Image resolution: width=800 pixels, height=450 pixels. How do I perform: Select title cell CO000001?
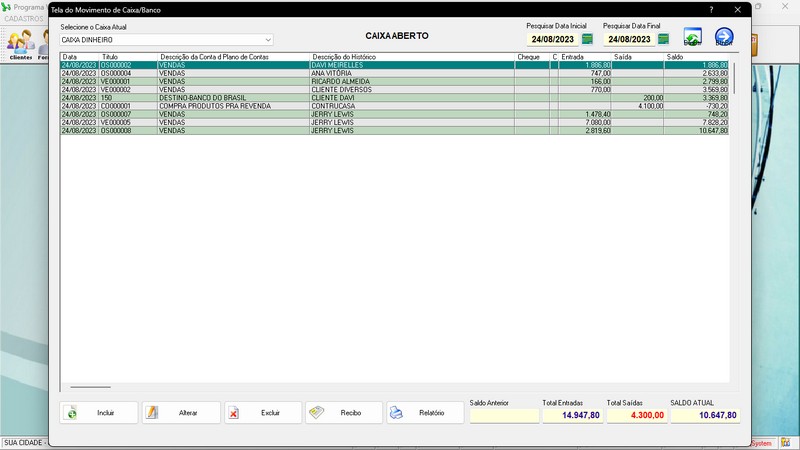point(128,106)
